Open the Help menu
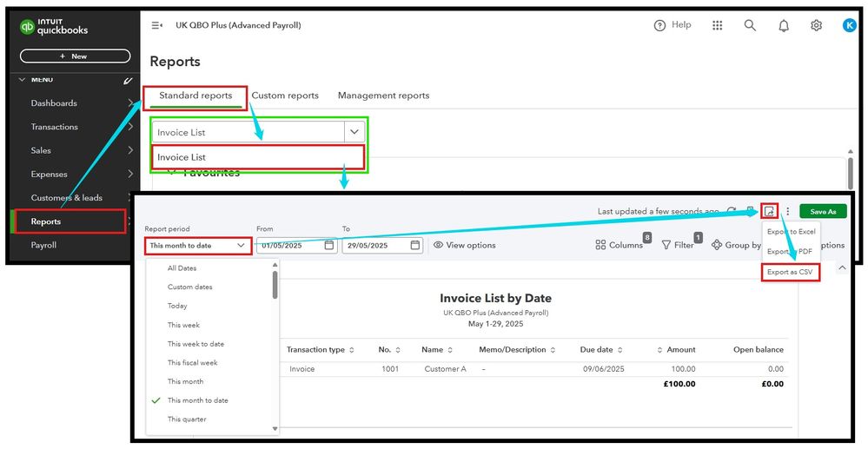 672,25
